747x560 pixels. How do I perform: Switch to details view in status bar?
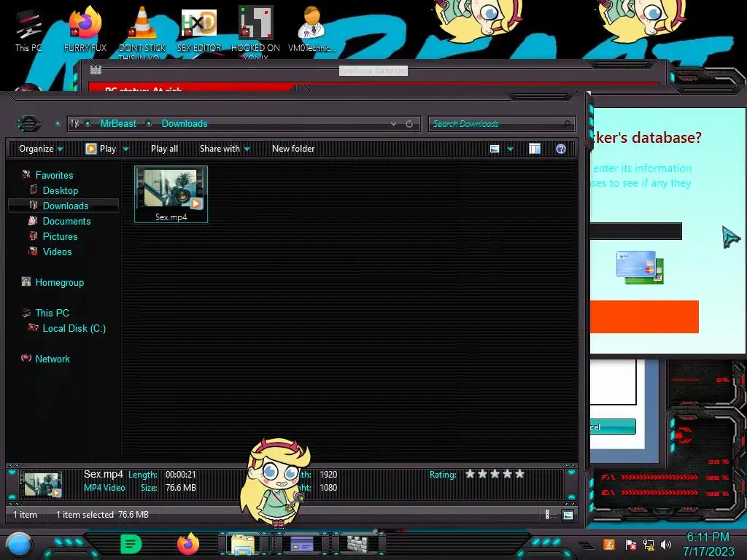pyautogui.click(x=547, y=515)
